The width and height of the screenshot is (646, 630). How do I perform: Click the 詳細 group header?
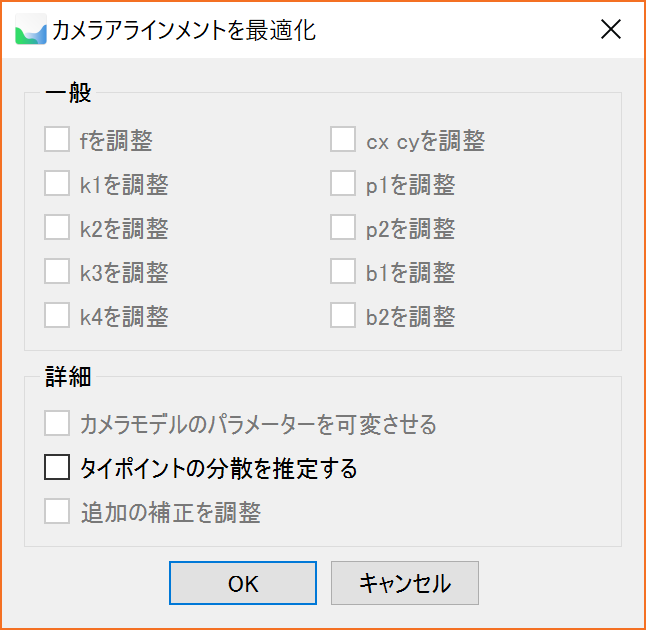point(68,377)
